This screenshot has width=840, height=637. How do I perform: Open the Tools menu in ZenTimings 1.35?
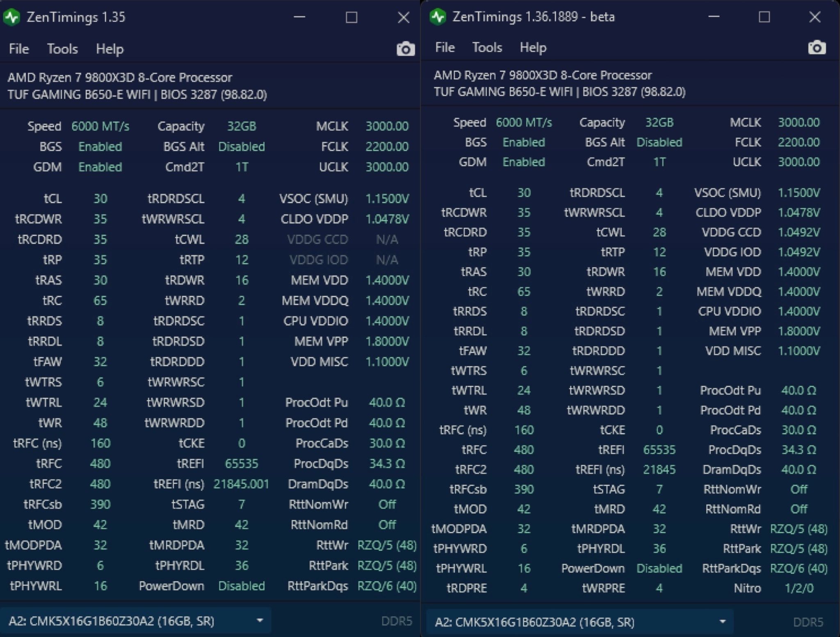pyautogui.click(x=62, y=49)
